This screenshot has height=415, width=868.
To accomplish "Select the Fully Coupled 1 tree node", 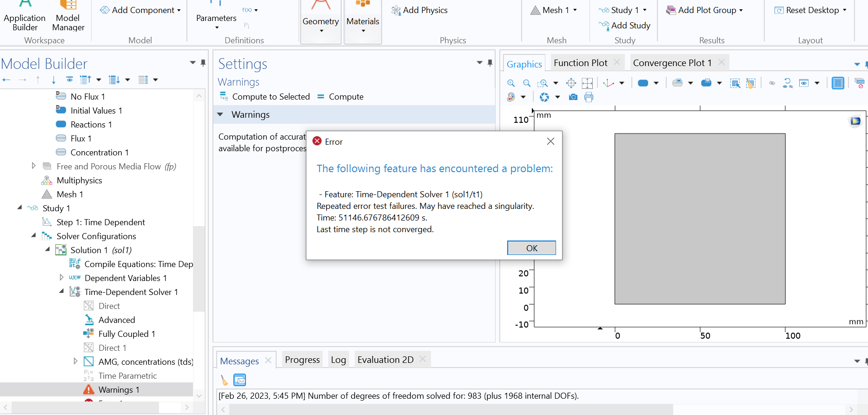I will 126,334.
